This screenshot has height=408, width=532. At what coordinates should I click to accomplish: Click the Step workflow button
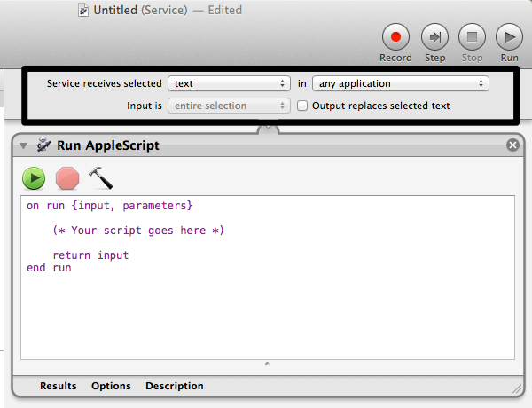[x=434, y=37]
